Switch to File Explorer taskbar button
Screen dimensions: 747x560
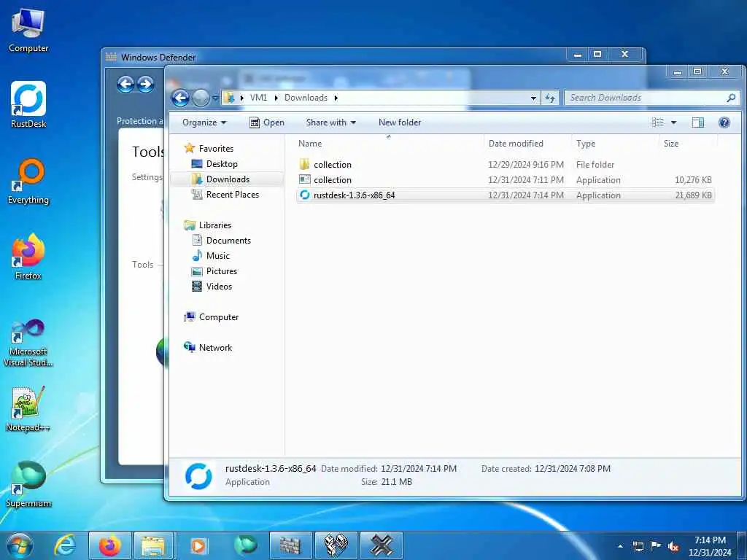[153, 545]
